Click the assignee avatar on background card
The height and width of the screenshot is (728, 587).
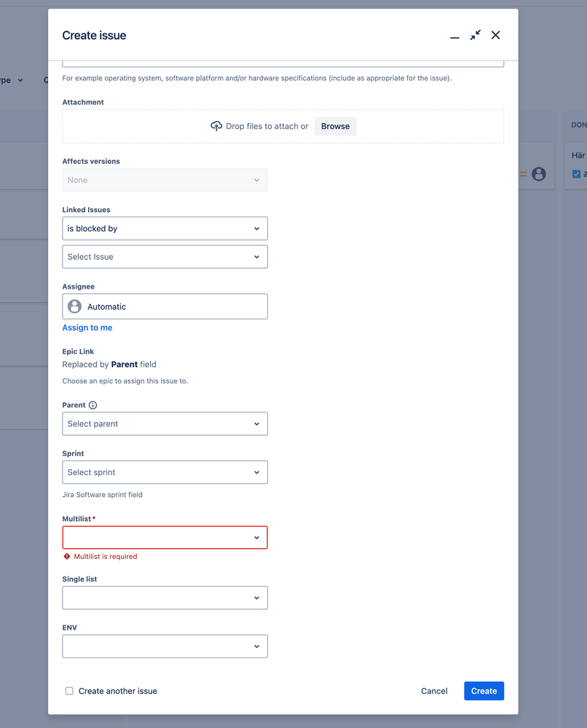click(x=539, y=174)
